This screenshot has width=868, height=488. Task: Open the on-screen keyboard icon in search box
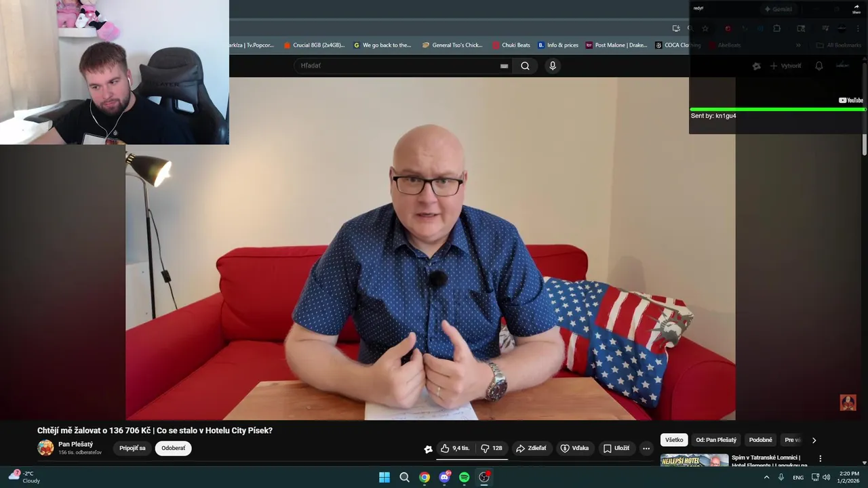504,66
